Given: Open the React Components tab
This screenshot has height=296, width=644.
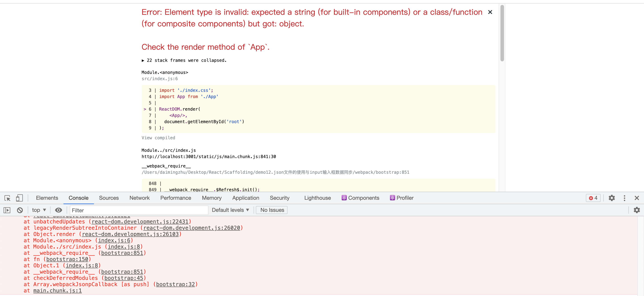Looking at the screenshot, I should pos(360,198).
